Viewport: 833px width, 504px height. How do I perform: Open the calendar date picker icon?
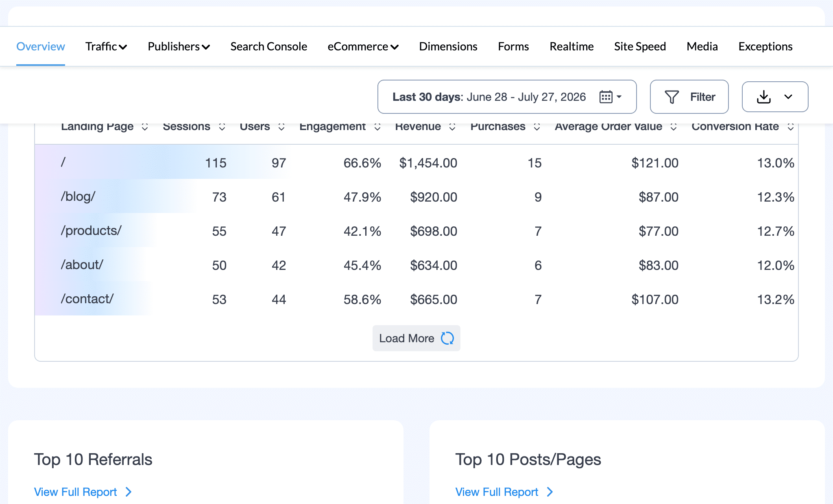(x=606, y=97)
